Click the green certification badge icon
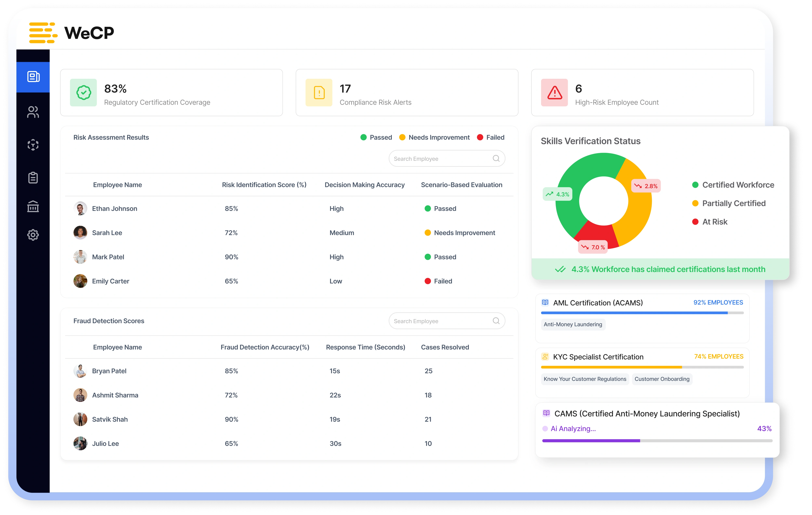812x515 pixels. (x=84, y=92)
